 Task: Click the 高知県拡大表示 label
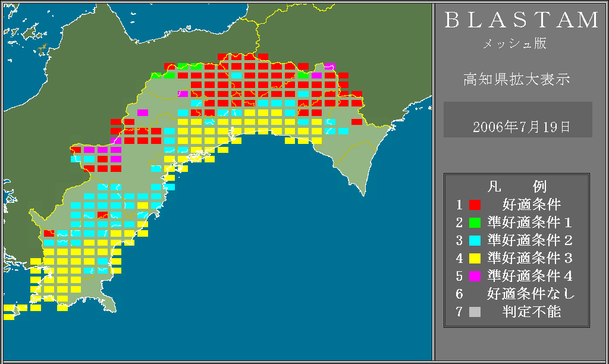[x=517, y=79]
